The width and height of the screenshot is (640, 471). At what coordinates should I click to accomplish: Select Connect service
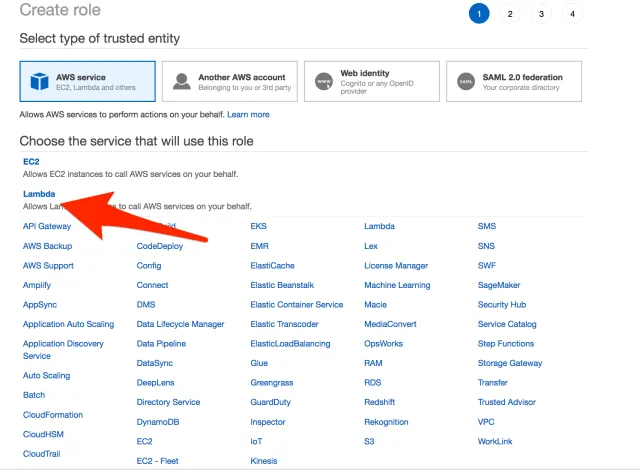pos(152,285)
